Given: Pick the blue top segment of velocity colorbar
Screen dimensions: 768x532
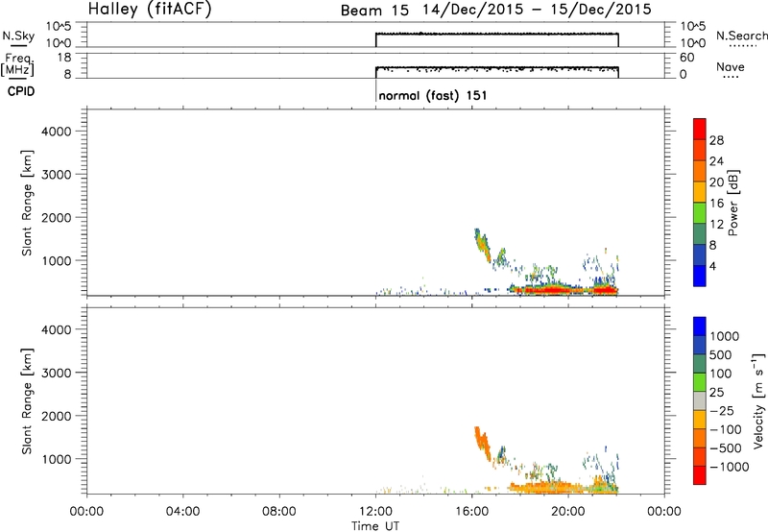Looking at the screenshot, I should point(700,326).
